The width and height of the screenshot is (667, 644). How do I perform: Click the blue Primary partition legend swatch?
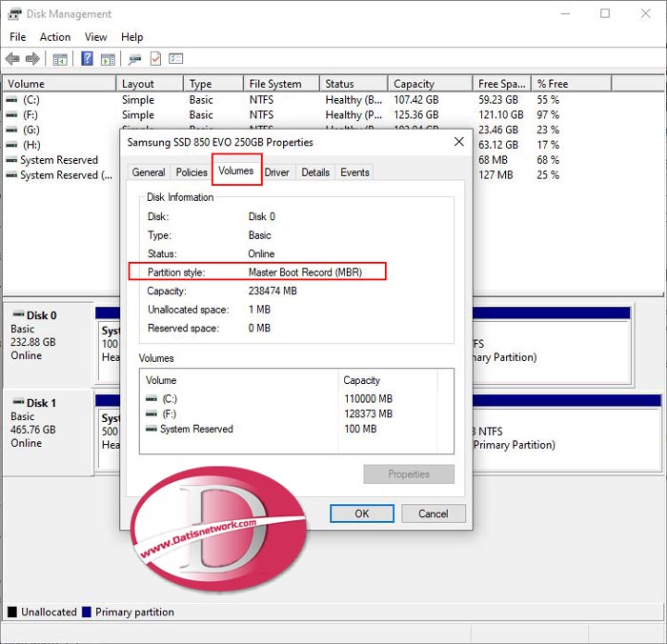(87, 612)
